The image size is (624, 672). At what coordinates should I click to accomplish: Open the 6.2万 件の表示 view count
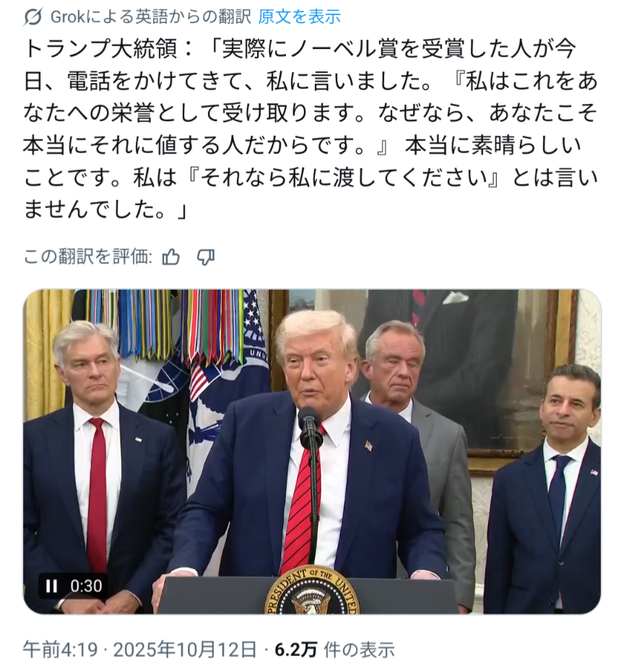click(x=334, y=650)
